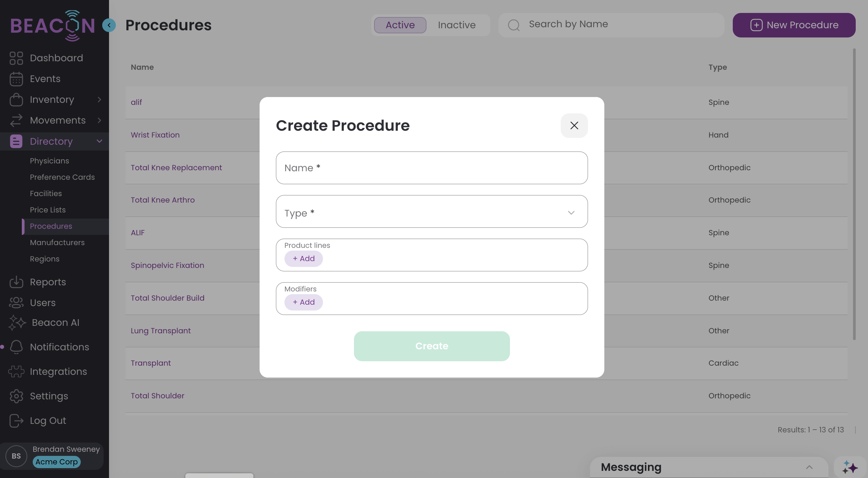This screenshot has width=868, height=478.
Task: Open the AI assistant sparkle button in the corner
Action: 850,467
